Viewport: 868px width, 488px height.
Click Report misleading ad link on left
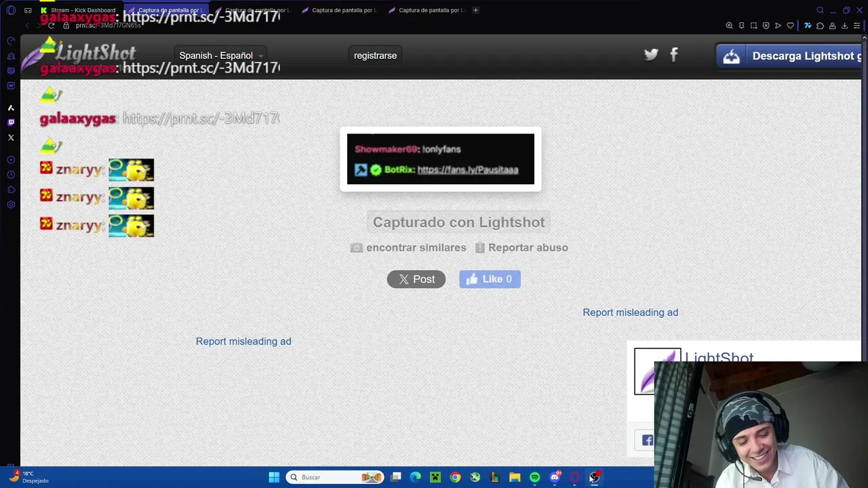(243, 342)
